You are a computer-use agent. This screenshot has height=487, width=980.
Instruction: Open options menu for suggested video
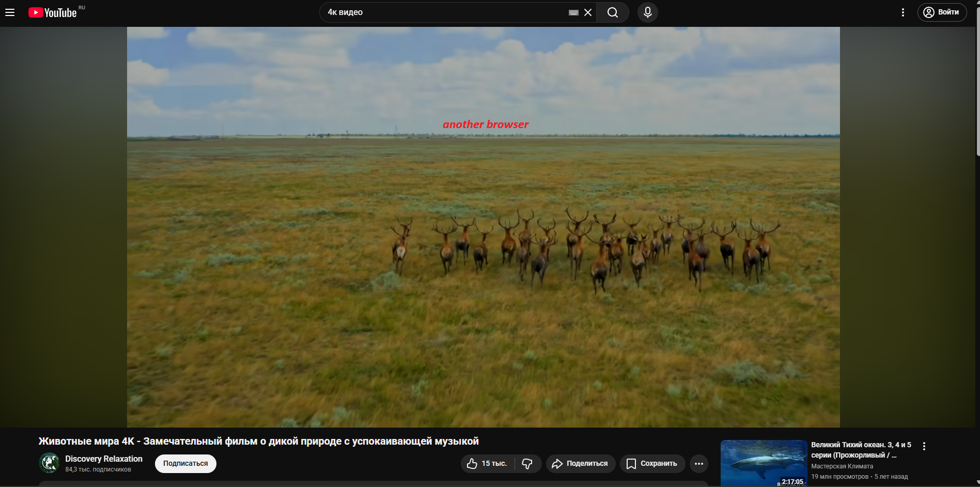pos(924,446)
